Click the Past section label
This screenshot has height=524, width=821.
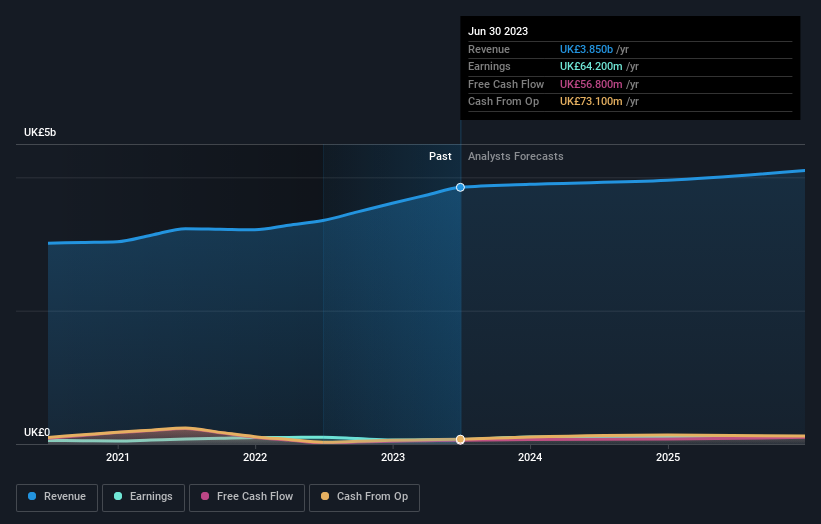(440, 156)
